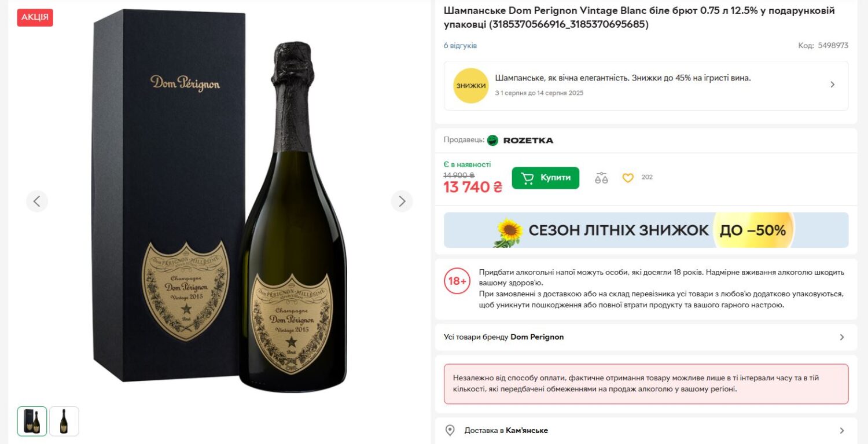Click the compare scales icon
The image size is (868, 444).
[x=601, y=178]
